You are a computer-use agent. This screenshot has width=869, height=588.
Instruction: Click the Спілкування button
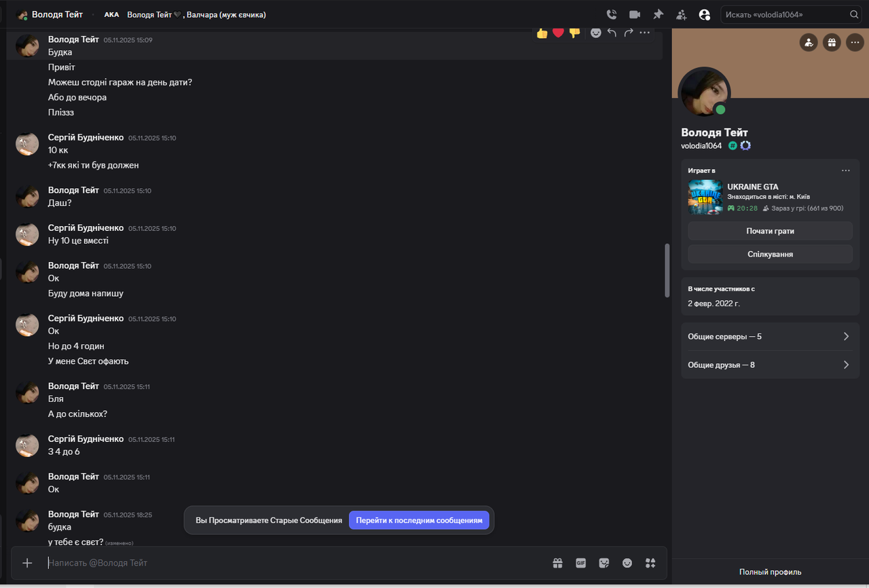coord(770,254)
